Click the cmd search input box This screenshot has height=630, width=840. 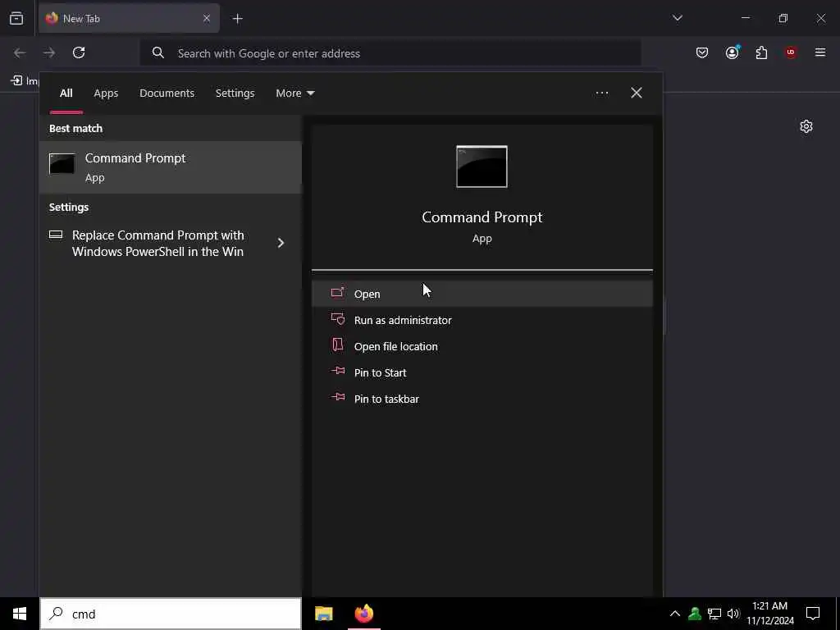(171, 614)
